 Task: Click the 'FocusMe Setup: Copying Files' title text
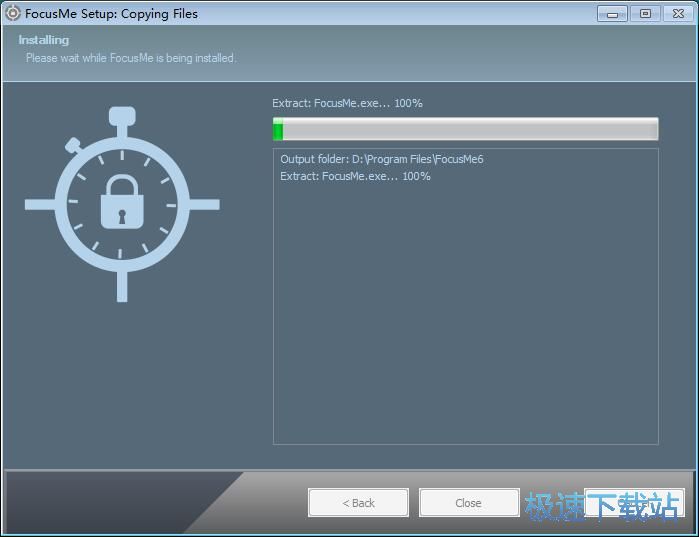point(111,14)
